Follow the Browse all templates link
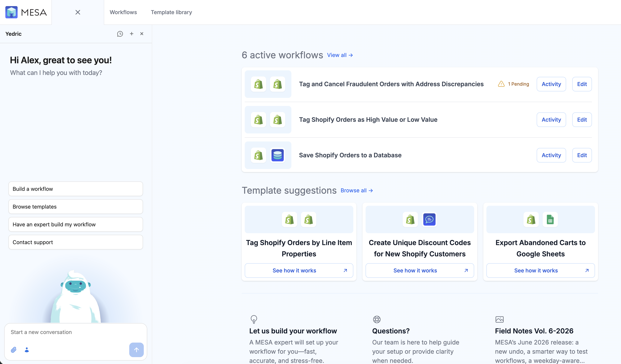Image resolution: width=621 pixels, height=364 pixels. 357,190
